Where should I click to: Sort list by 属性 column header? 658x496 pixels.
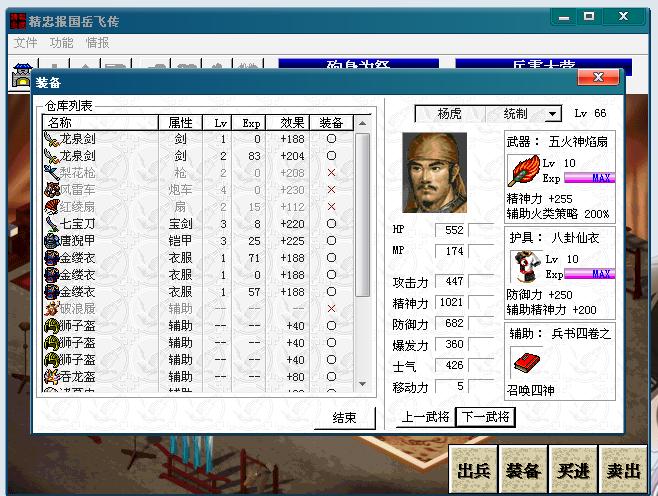tap(180, 123)
